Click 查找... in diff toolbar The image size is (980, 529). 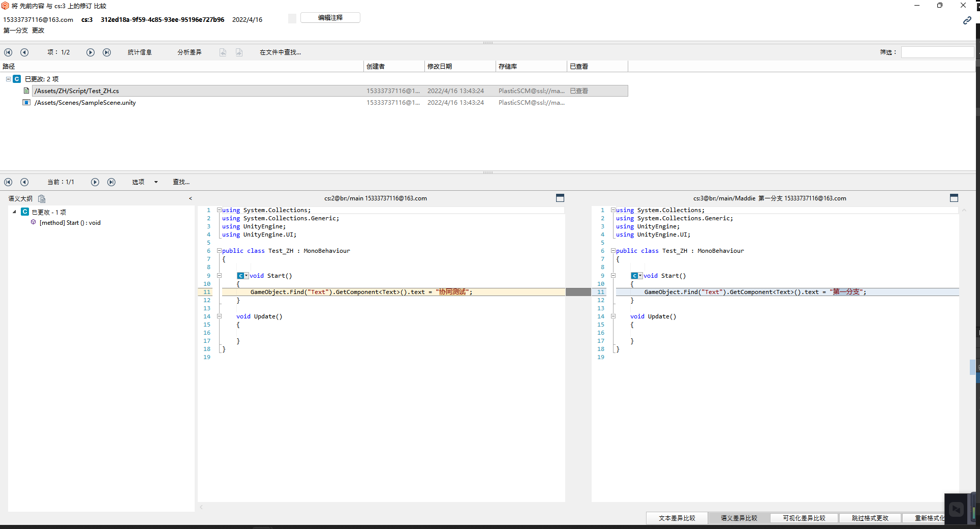coord(181,182)
